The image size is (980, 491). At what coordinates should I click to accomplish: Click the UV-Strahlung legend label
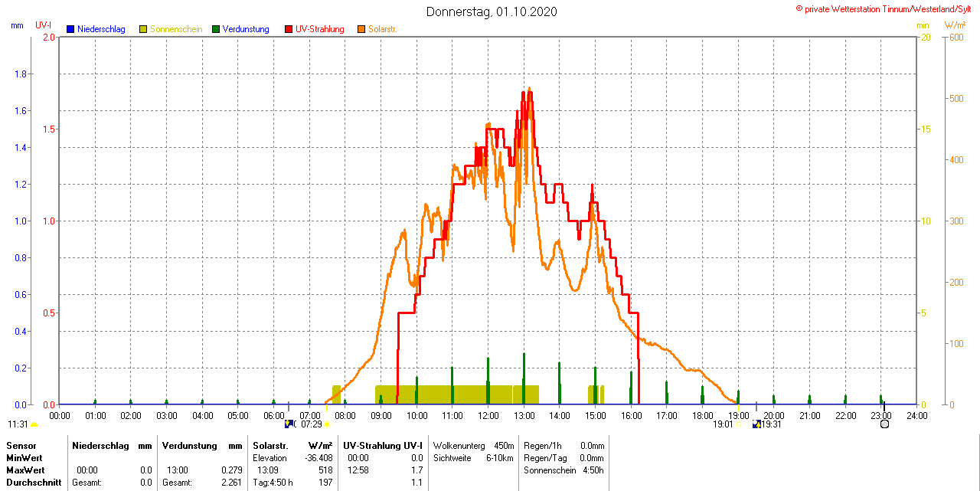(320, 29)
